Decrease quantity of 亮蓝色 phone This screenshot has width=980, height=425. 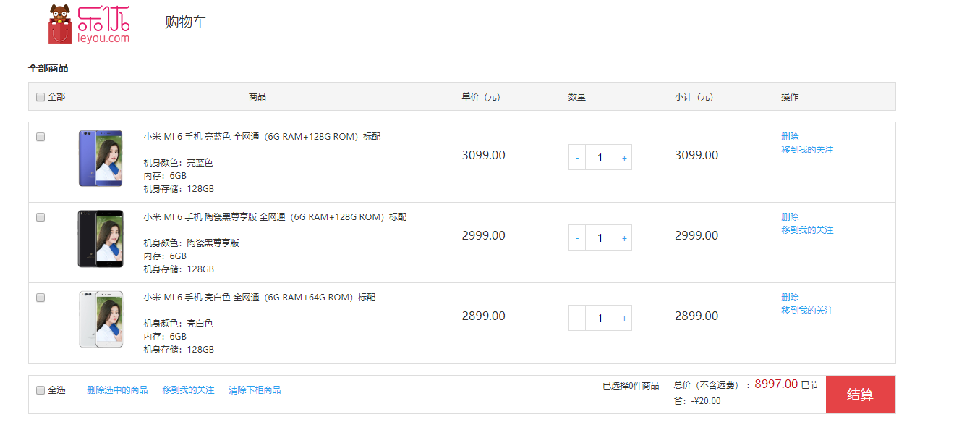(x=577, y=158)
